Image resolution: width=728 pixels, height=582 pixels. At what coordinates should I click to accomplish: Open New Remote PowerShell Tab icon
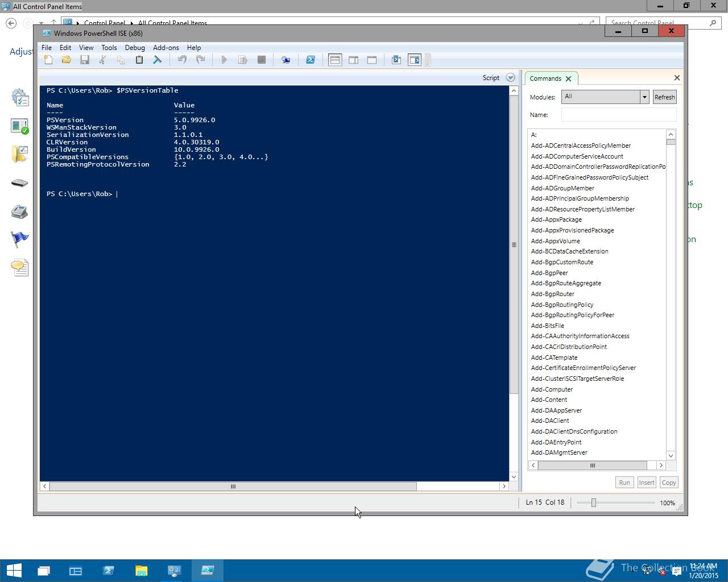(x=286, y=60)
